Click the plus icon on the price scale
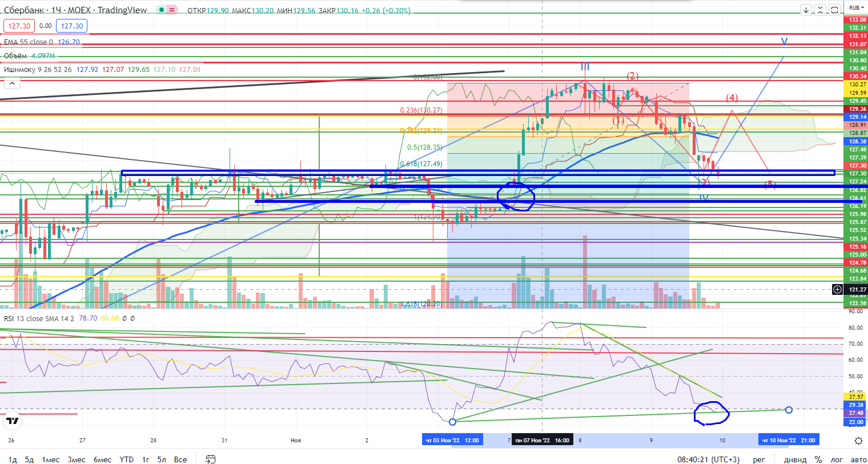 click(x=837, y=289)
